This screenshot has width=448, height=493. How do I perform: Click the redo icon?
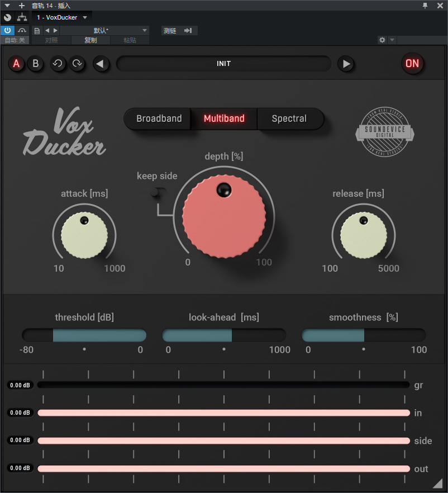pos(77,64)
